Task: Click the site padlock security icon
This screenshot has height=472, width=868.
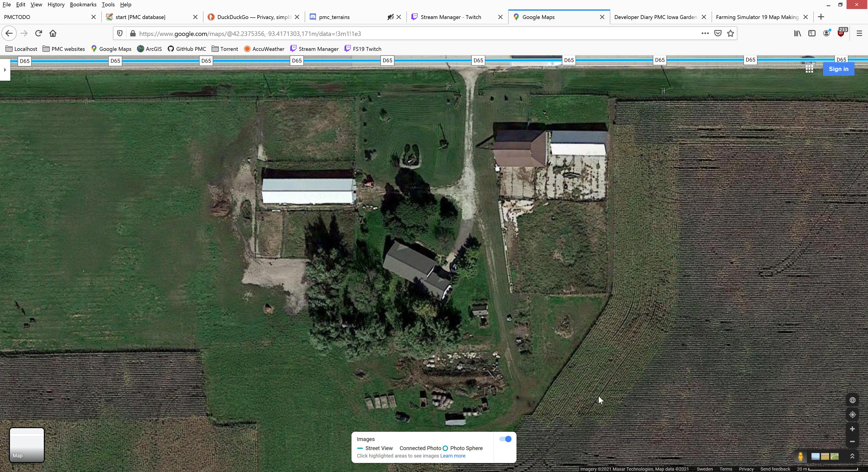Action: click(133, 33)
